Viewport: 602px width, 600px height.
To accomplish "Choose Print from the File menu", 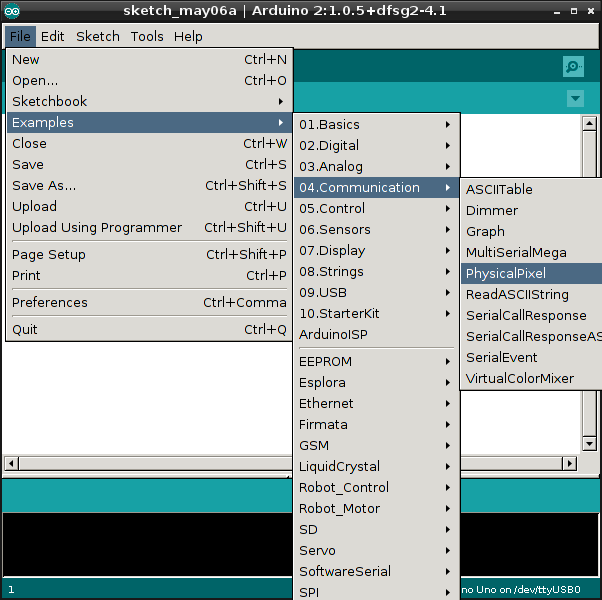I will [149, 275].
